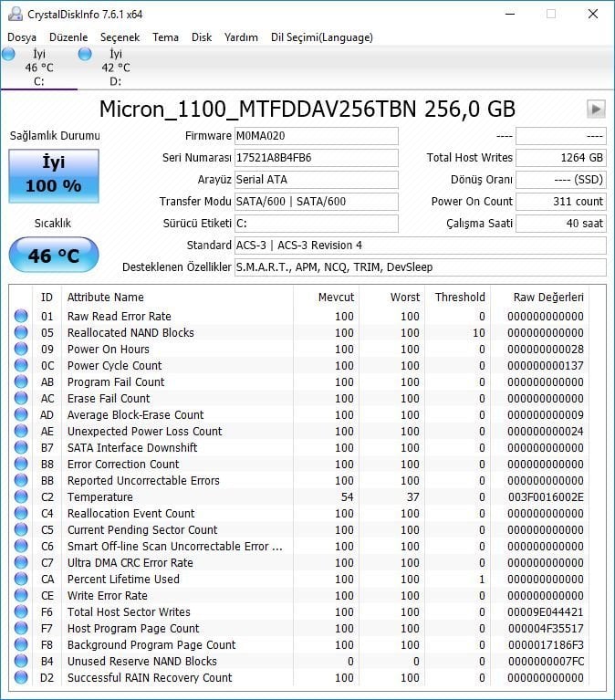Click raw value 0000000007FC
Viewport: 615px width, 700px height.
click(546, 661)
